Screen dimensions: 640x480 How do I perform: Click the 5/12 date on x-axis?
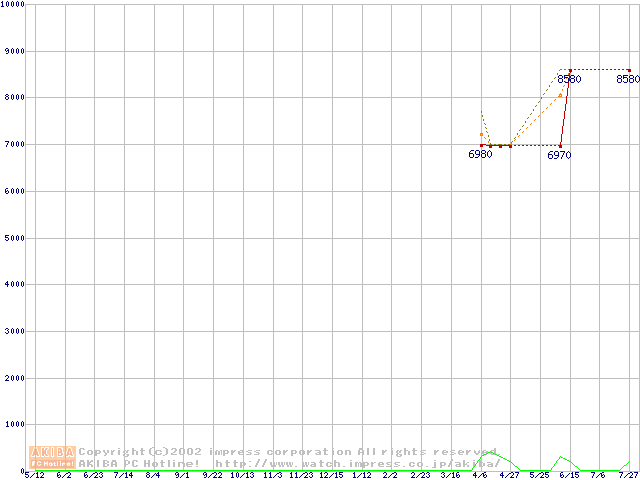coord(34,476)
